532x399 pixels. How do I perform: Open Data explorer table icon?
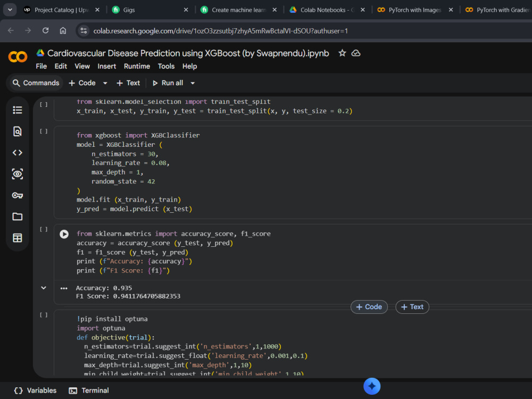(18, 238)
